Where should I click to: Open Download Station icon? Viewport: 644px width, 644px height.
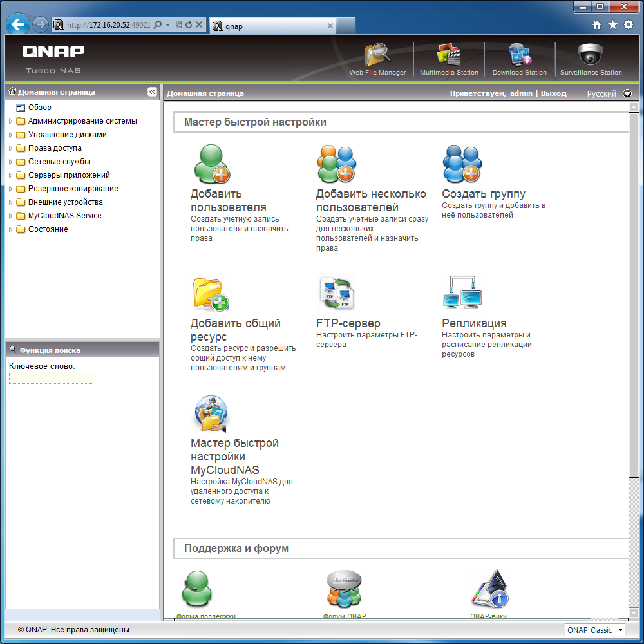coord(520,55)
